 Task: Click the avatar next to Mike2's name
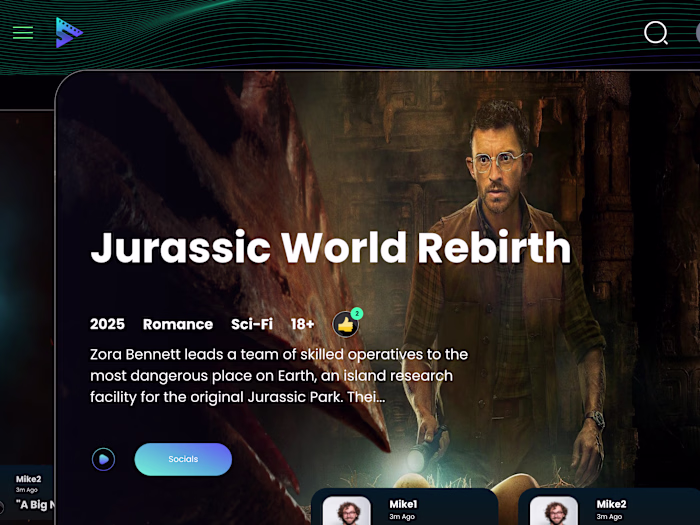pos(554,511)
